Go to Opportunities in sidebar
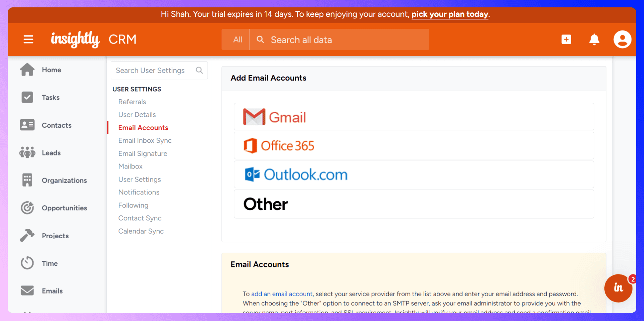This screenshot has height=321, width=644. pyautogui.click(x=64, y=208)
